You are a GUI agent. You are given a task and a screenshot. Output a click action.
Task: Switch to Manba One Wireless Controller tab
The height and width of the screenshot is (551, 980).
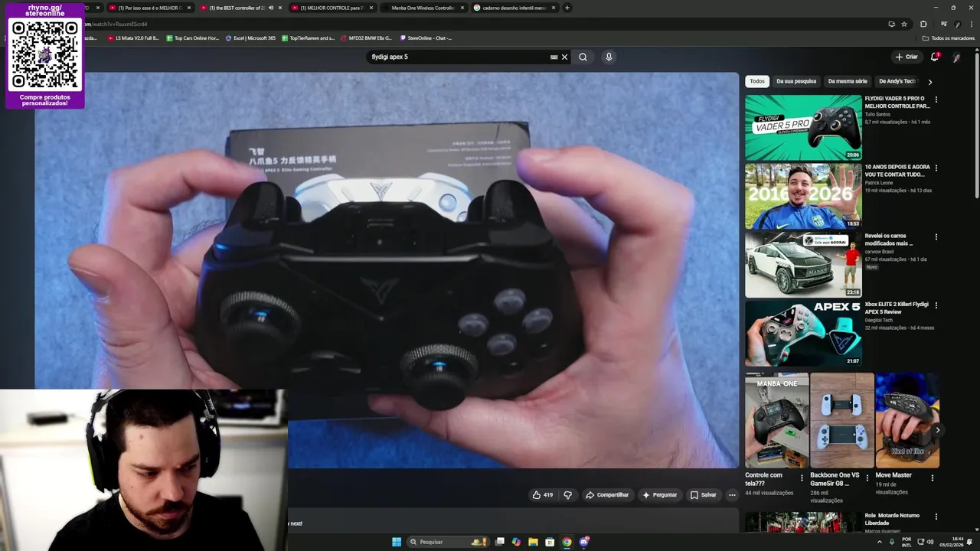point(423,8)
